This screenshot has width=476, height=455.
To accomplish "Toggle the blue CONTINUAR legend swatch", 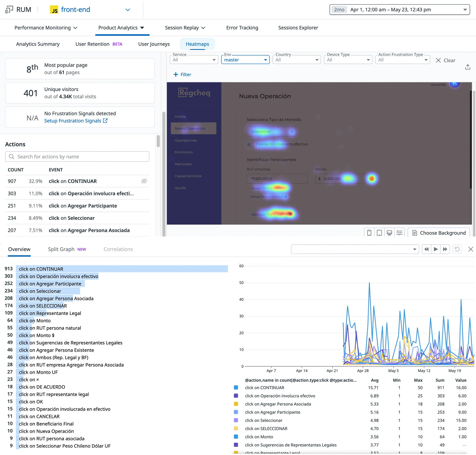I will tap(236, 388).
